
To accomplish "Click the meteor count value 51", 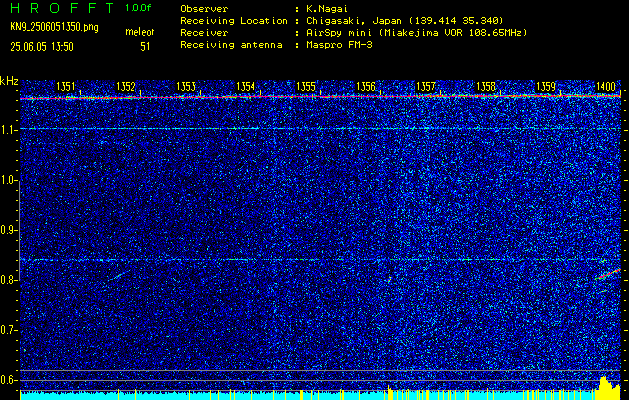I will pos(145,47).
